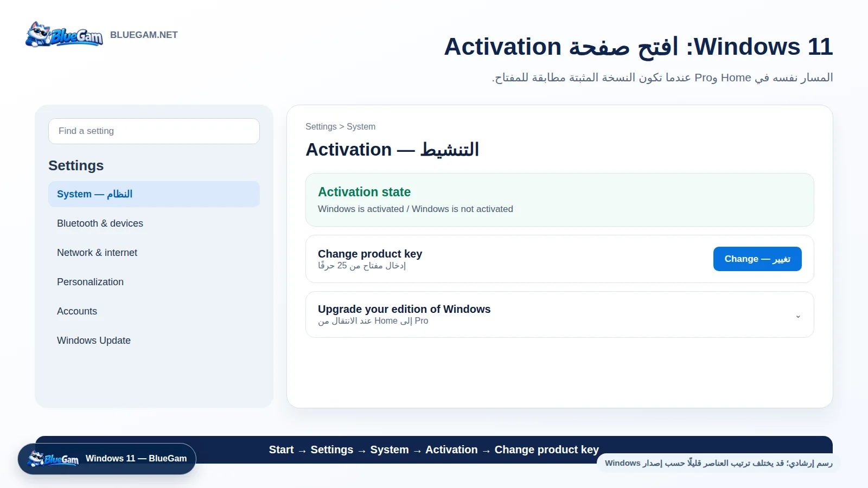Open Accounts settings page
The width and height of the screenshot is (868, 488).
click(x=154, y=311)
